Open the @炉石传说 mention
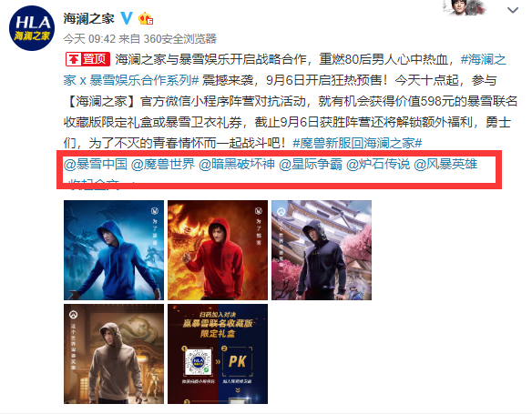 click(378, 164)
